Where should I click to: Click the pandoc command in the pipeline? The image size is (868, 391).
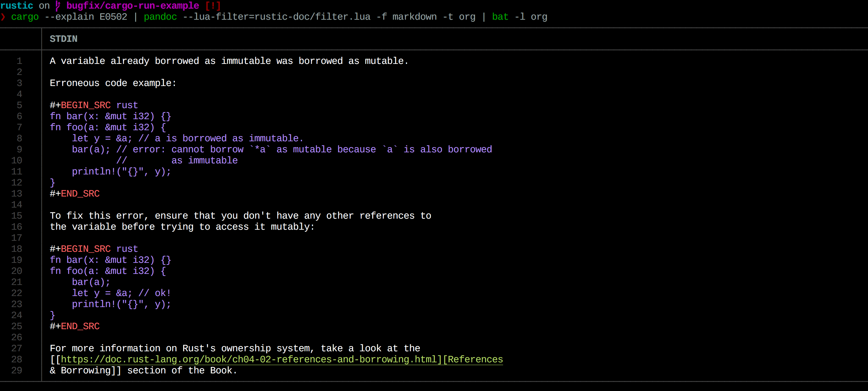pyautogui.click(x=160, y=17)
